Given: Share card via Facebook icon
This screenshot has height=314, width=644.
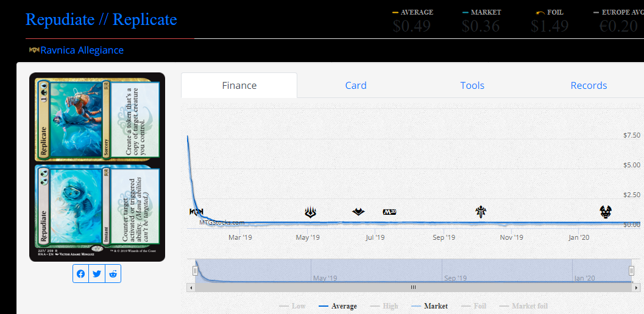Looking at the screenshot, I should (81, 274).
